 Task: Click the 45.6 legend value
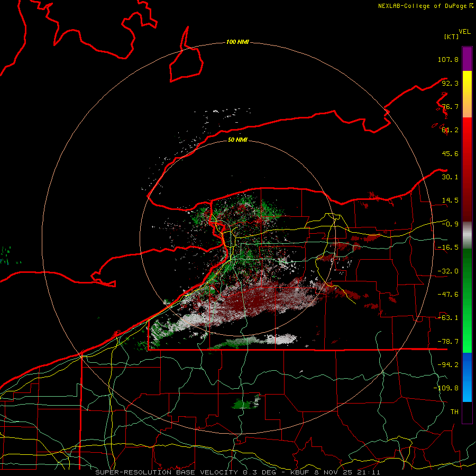tap(450, 153)
